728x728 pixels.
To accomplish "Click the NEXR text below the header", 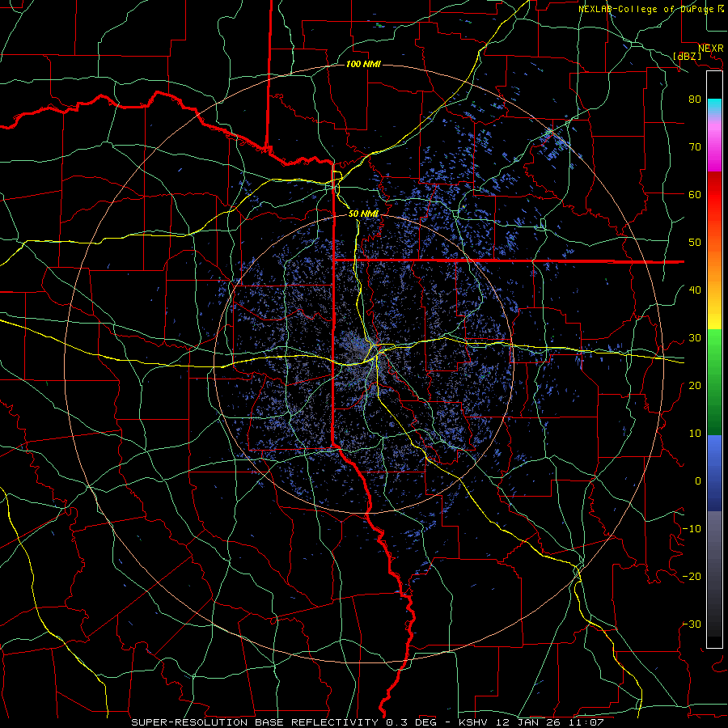I will [710, 49].
